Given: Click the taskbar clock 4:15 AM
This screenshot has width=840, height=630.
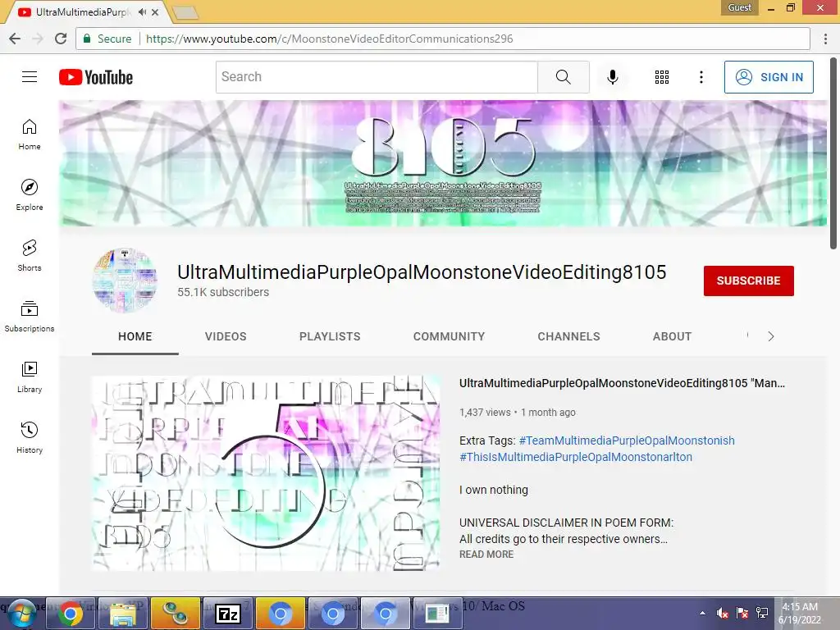Looking at the screenshot, I should pyautogui.click(x=800, y=607).
